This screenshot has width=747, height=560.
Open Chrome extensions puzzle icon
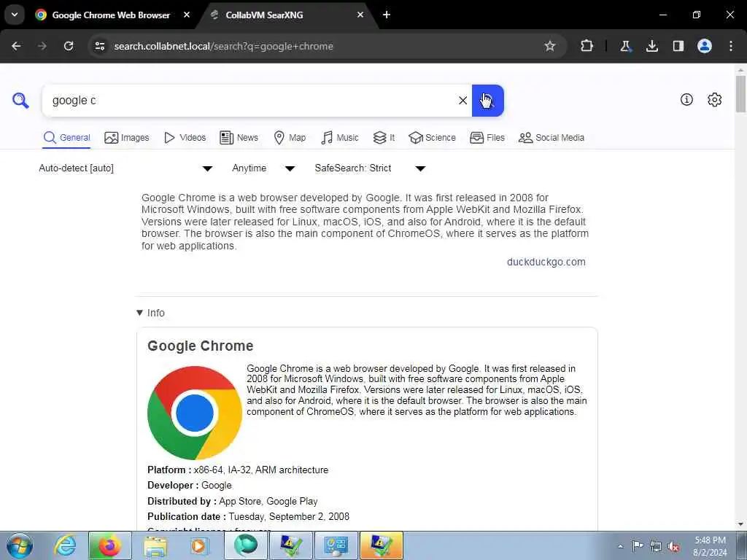click(x=587, y=46)
